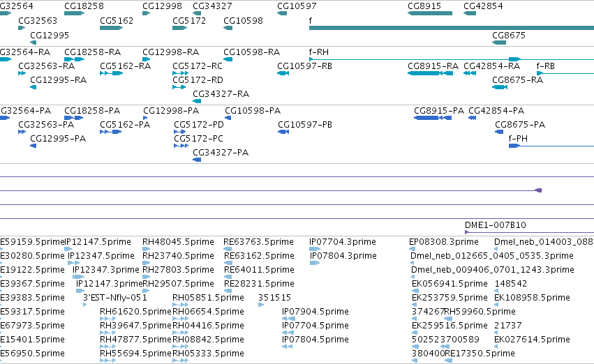Select transcript label CG12998-RA

170,52
